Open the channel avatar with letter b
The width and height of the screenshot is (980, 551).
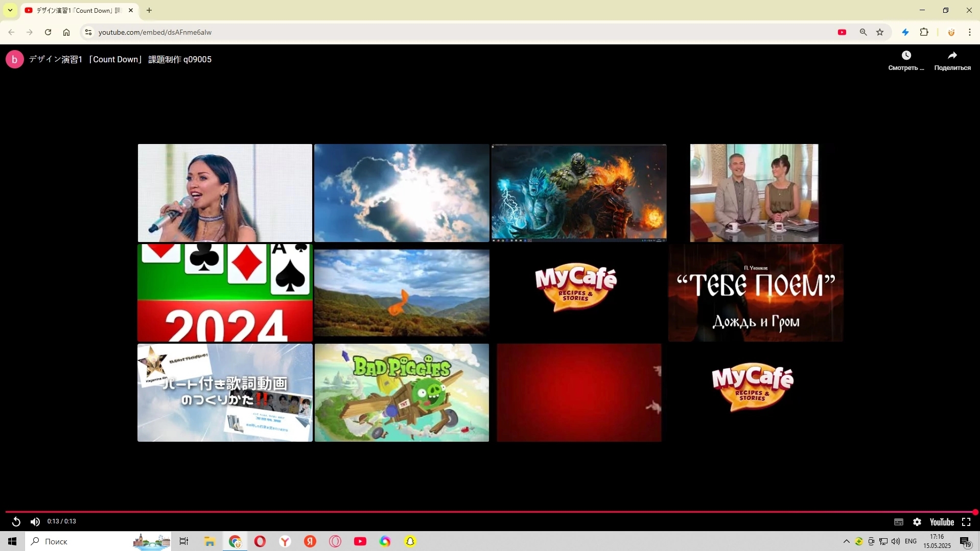[x=15, y=59]
